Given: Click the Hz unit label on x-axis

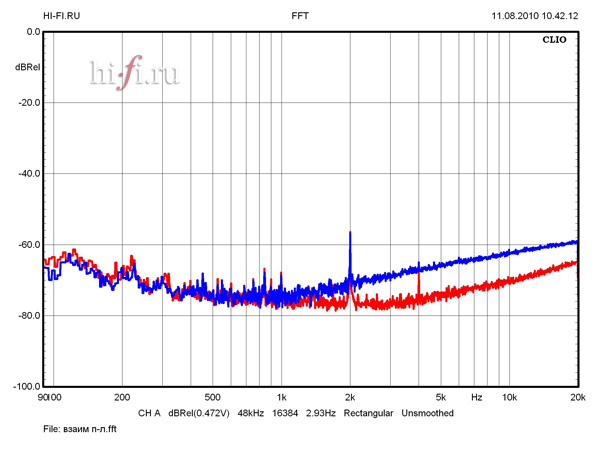Looking at the screenshot, I should point(477,397).
